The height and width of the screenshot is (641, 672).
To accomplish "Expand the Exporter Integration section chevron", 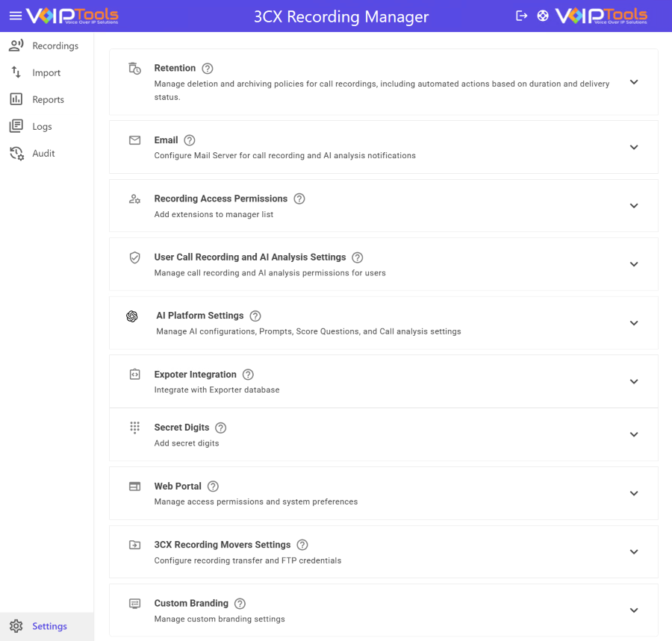I will 634,381.
